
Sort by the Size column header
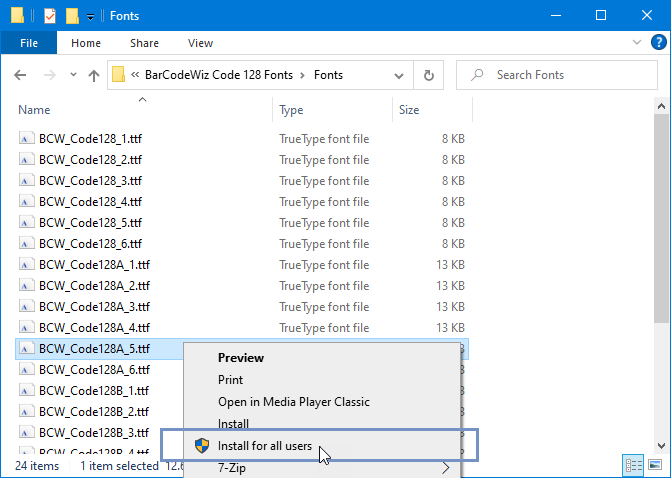409,110
